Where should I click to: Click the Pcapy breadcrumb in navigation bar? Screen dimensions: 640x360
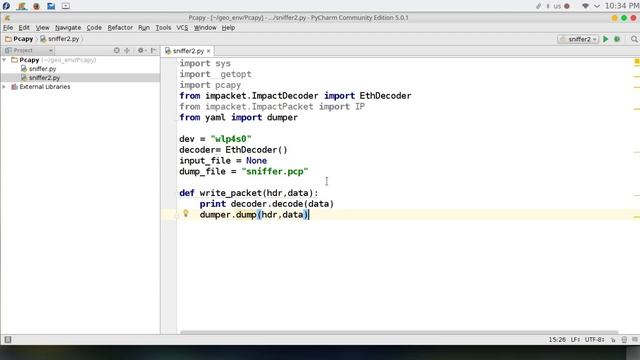[19, 39]
